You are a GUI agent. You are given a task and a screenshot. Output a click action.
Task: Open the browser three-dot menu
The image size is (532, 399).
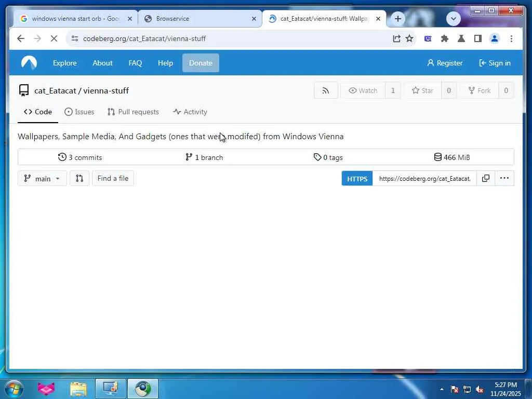(511, 38)
